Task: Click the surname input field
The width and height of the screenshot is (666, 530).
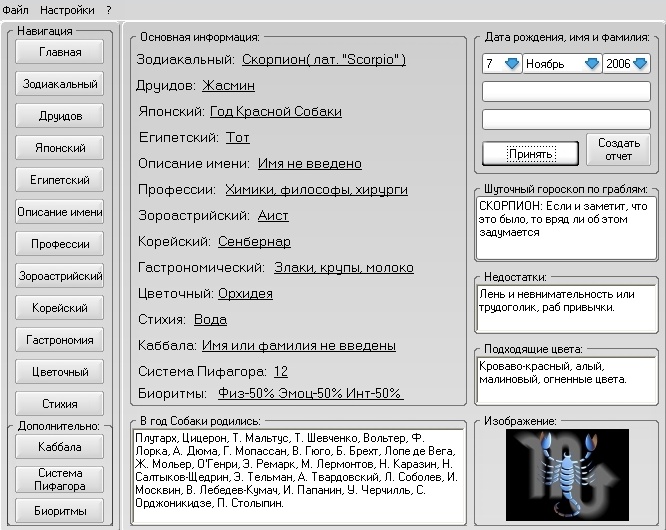Action: tap(566, 119)
